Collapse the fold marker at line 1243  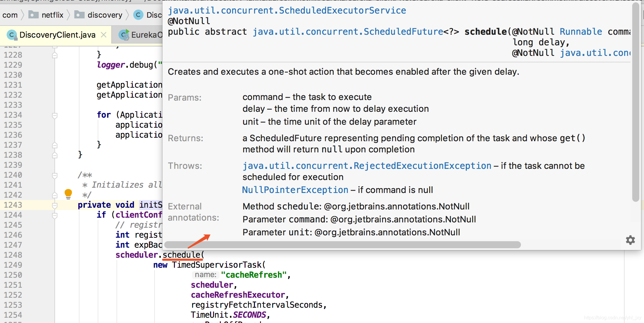(x=55, y=205)
